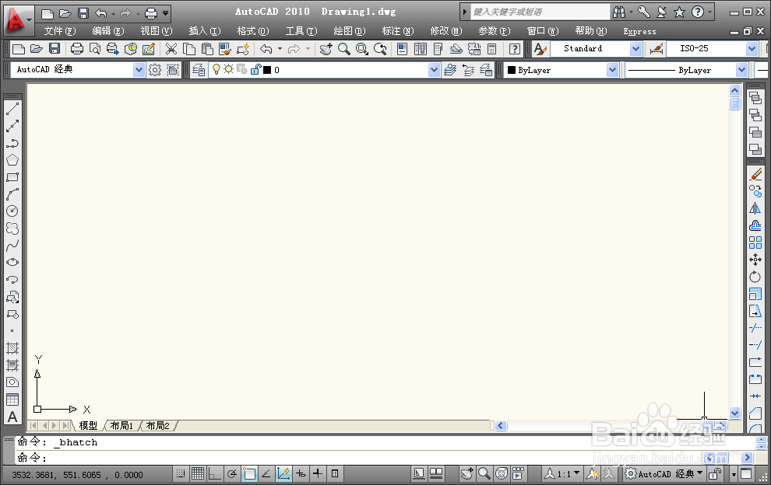Click the vertical scrollbar down arrow

(x=735, y=413)
